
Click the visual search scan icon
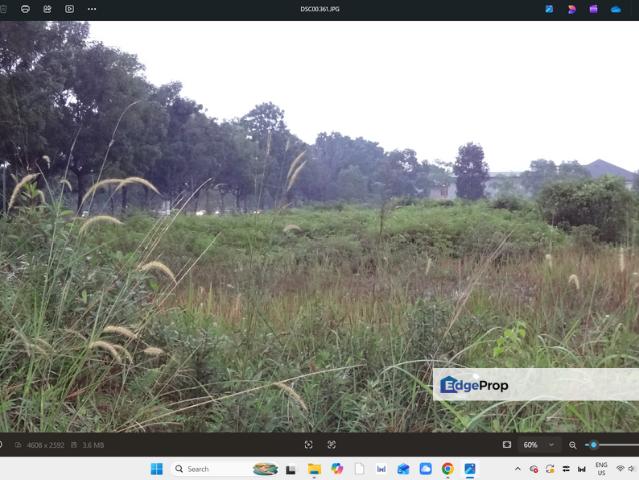[308, 445]
